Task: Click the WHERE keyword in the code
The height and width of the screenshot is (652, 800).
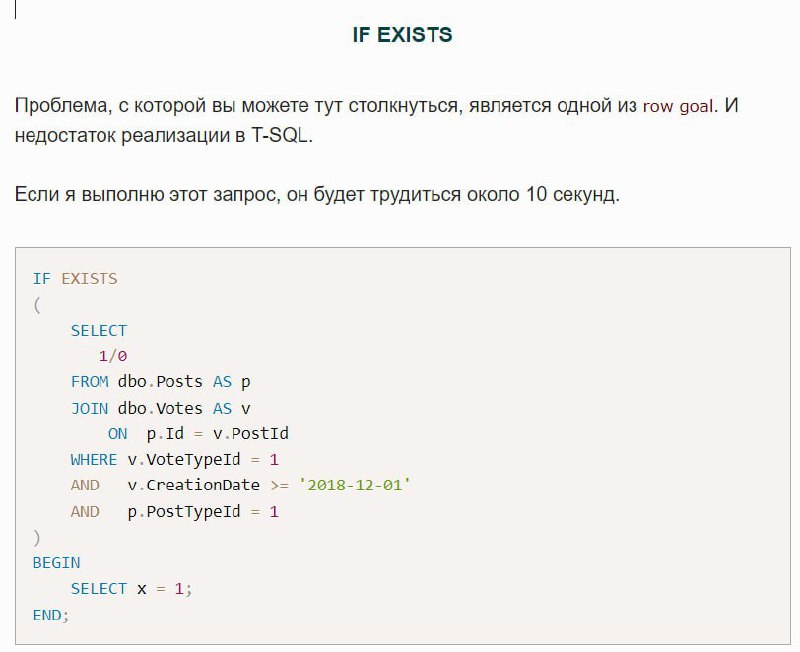Action: pos(94,460)
